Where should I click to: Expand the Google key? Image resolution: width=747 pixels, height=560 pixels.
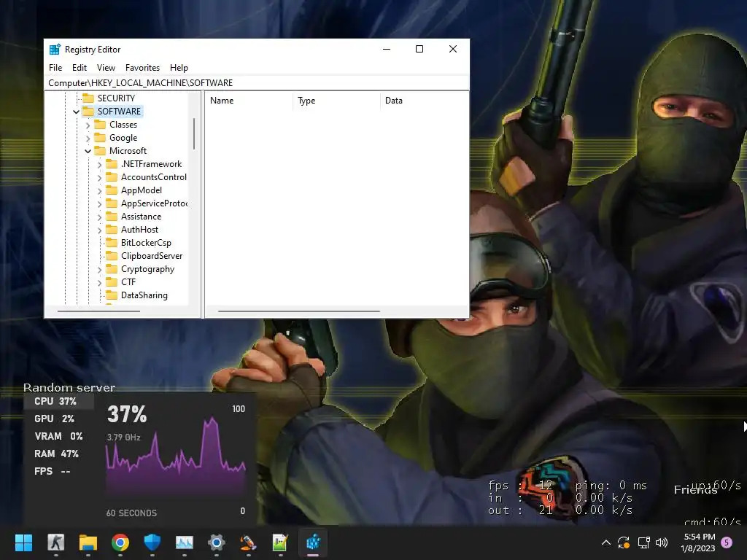(x=88, y=139)
